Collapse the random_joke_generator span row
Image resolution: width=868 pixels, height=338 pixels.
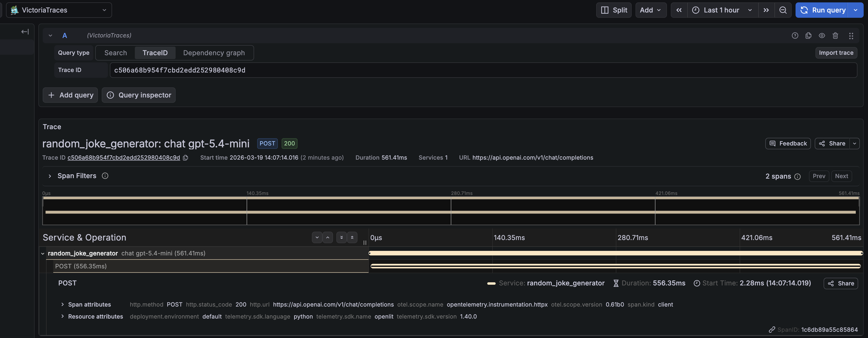pyautogui.click(x=43, y=253)
